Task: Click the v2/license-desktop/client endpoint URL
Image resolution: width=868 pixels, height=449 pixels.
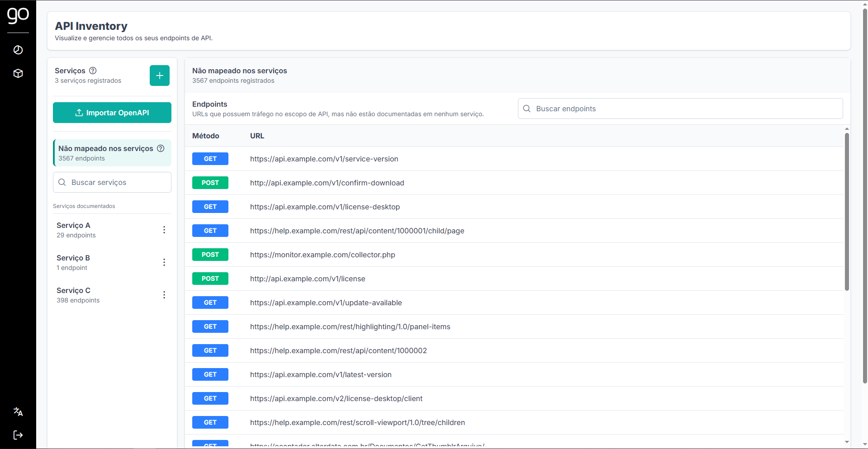Action: [x=336, y=398]
